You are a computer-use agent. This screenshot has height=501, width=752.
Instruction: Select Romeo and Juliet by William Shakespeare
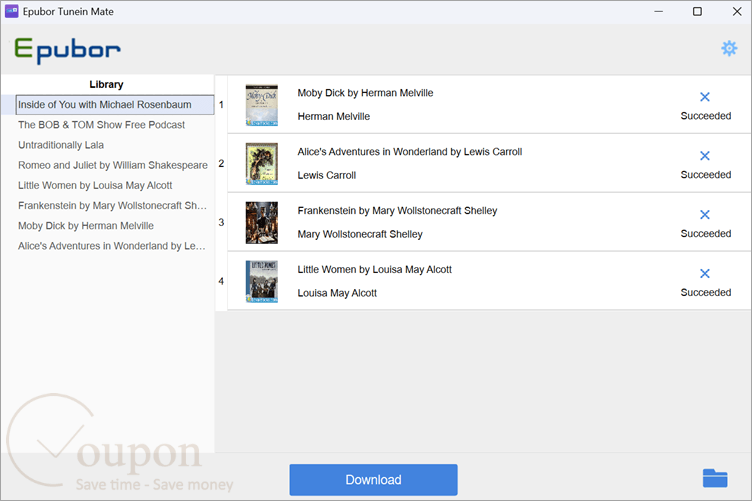[113, 165]
